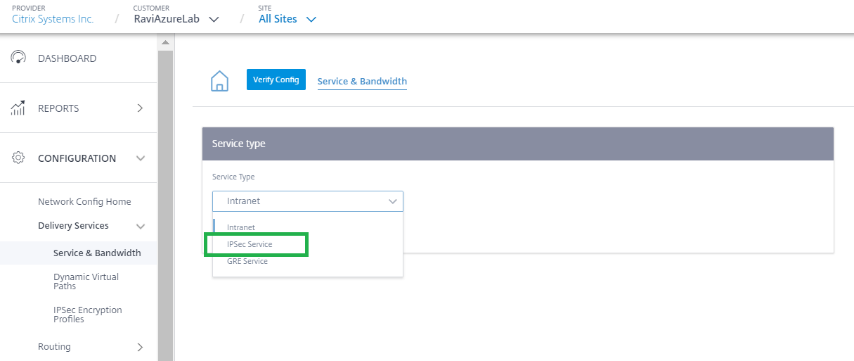Click the DASHBOARD menu label
This screenshot has height=361, width=854.
point(67,58)
